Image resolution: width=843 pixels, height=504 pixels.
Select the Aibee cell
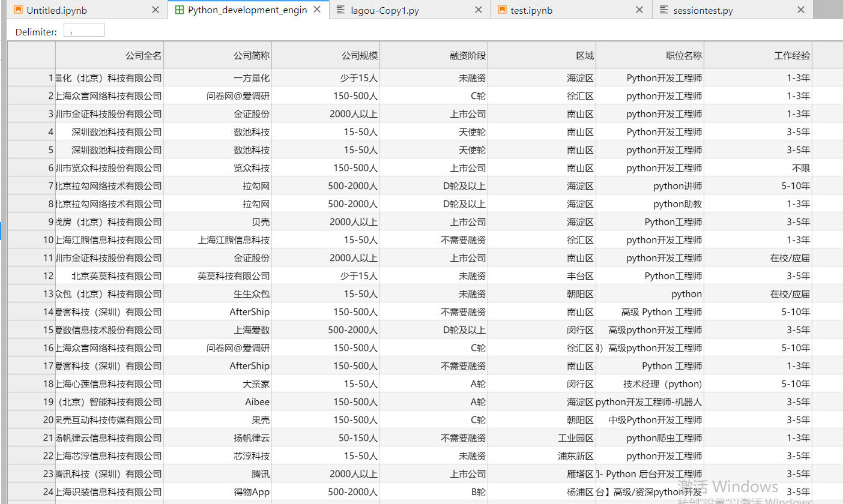[217, 402]
